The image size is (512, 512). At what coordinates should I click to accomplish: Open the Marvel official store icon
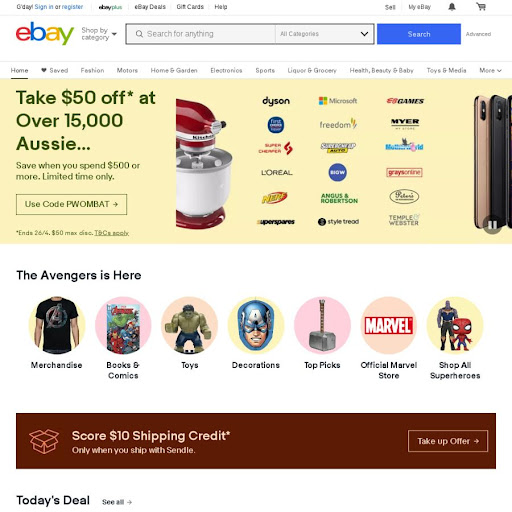[389, 325]
